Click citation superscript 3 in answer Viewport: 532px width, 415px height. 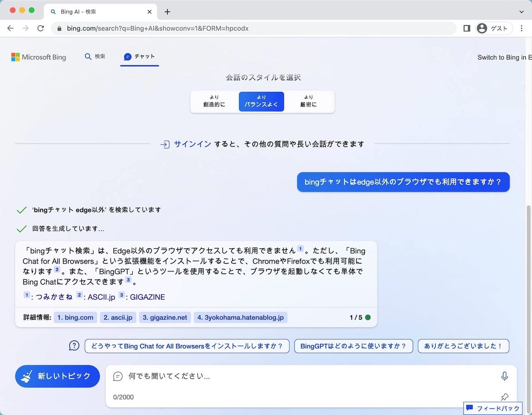128,280
